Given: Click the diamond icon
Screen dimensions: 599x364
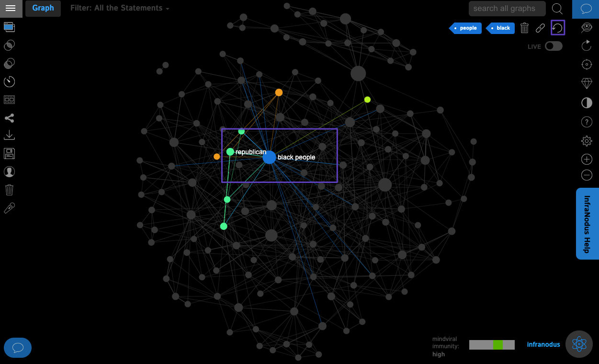Looking at the screenshot, I should coord(587,83).
